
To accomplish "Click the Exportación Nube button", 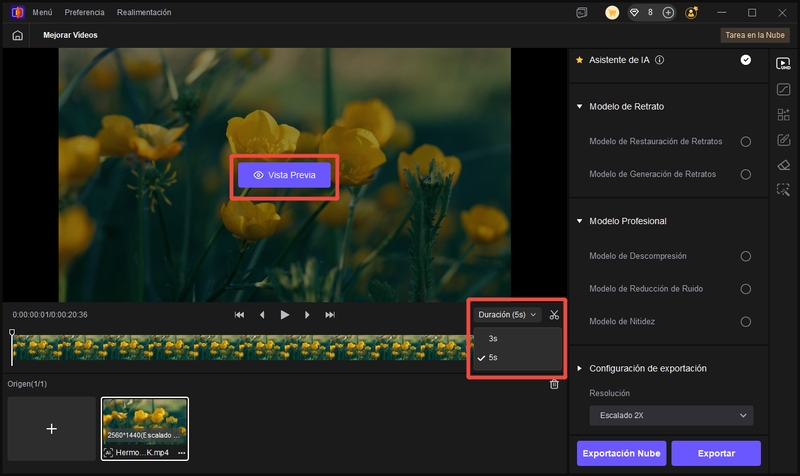I will click(x=621, y=453).
